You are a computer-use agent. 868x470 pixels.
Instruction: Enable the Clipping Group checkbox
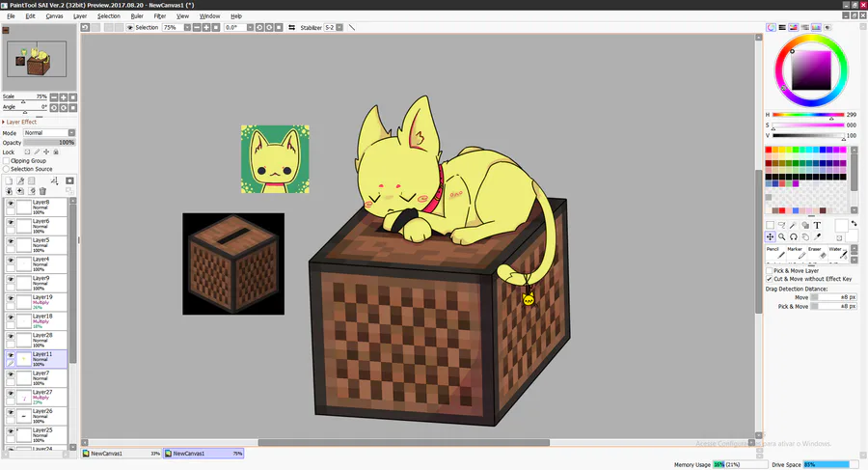7,161
